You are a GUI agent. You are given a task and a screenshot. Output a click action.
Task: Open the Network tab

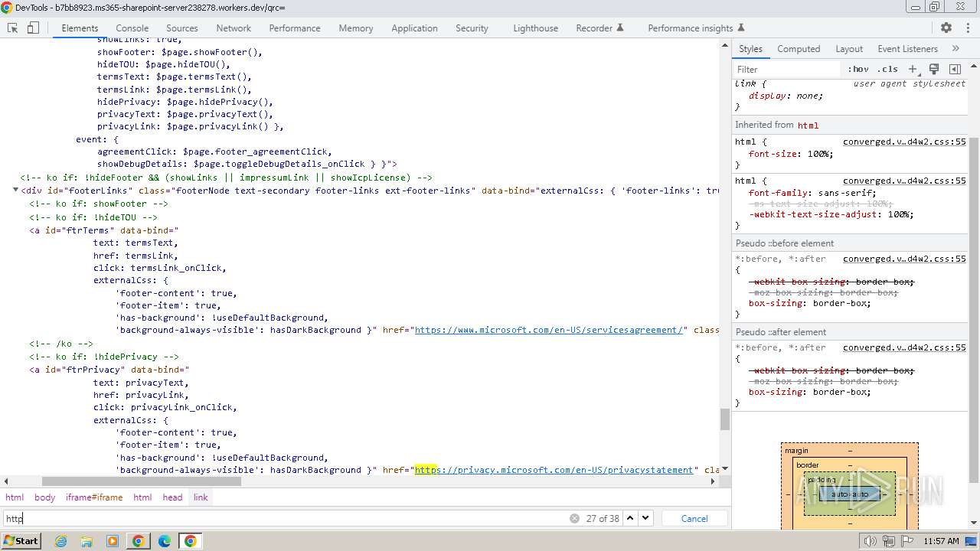[234, 28]
